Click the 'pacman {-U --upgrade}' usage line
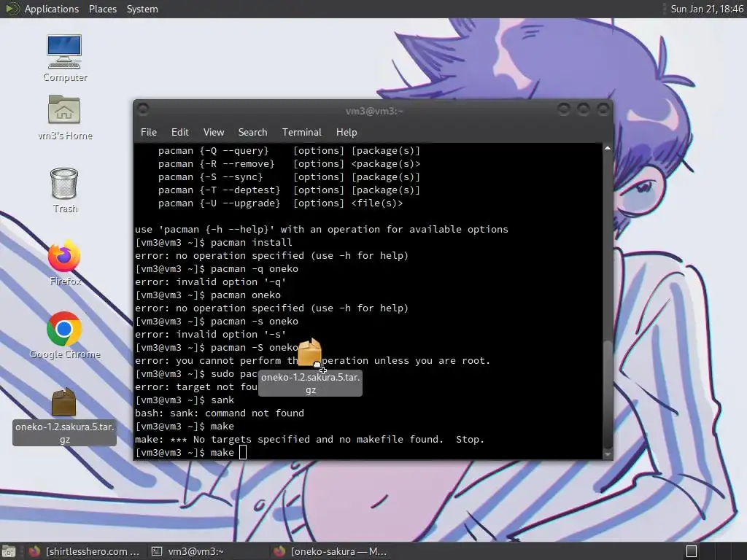747x560 pixels. coord(281,203)
